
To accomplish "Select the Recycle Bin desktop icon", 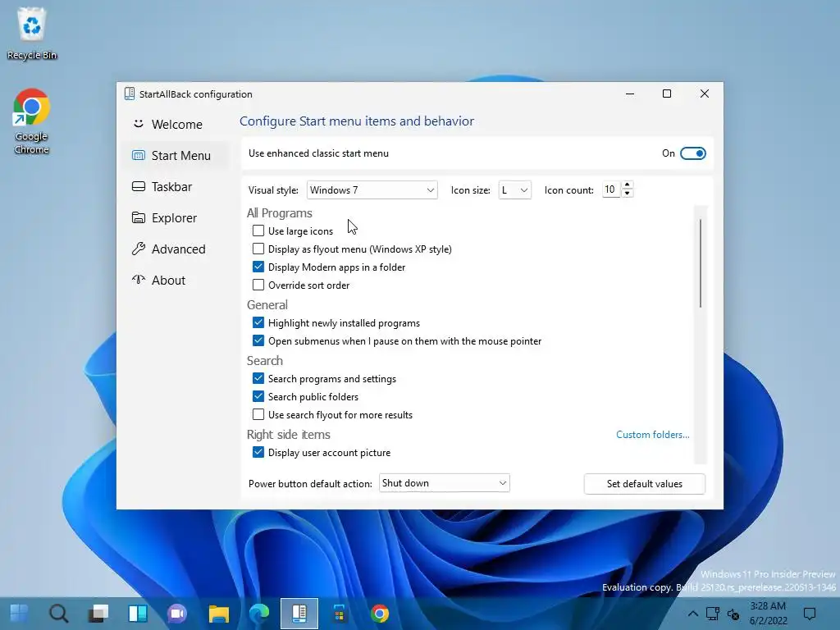I will tap(32, 34).
